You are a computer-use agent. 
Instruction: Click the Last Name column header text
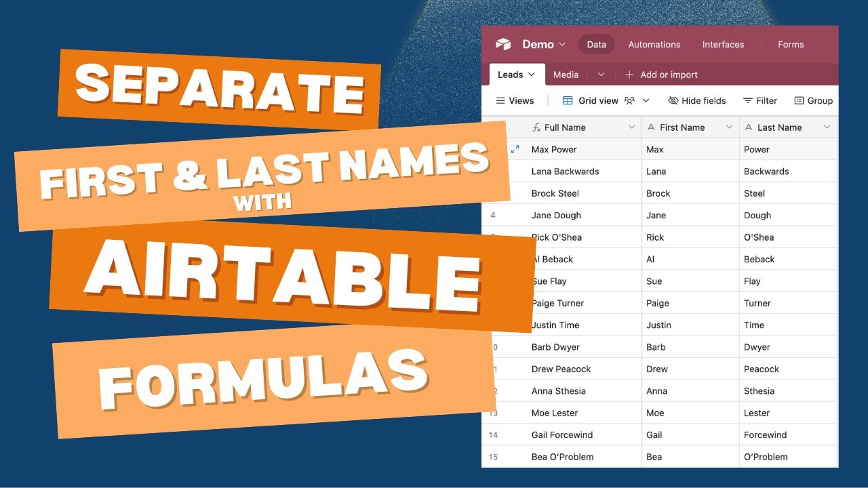[780, 127]
